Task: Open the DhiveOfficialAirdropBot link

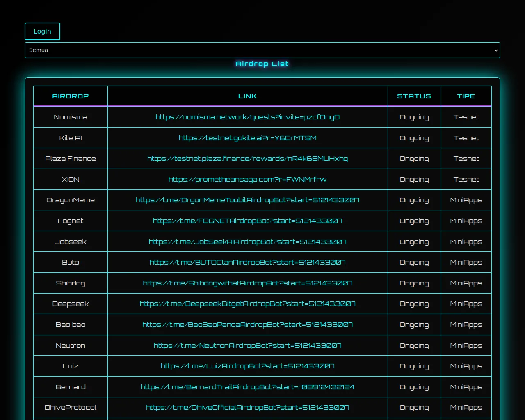Action: tap(248, 408)
